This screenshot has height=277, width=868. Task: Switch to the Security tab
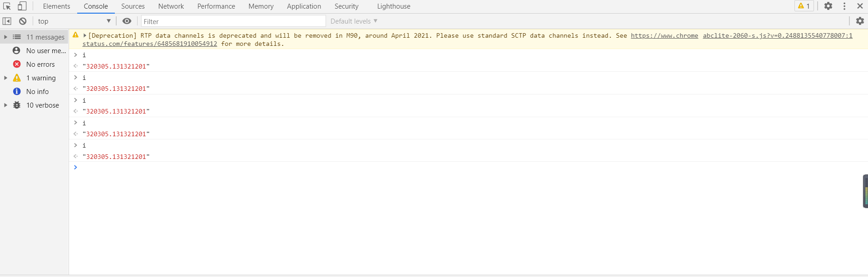click(x=346, y=6)
